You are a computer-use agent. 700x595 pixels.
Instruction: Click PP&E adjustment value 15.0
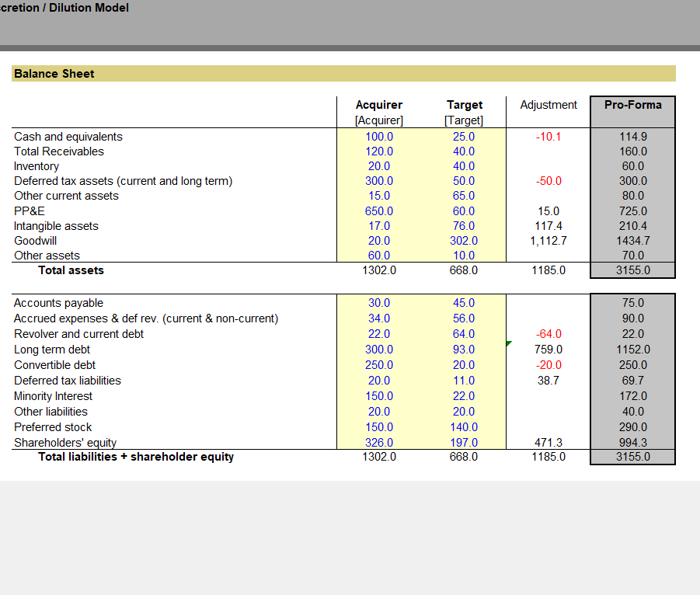549,211
